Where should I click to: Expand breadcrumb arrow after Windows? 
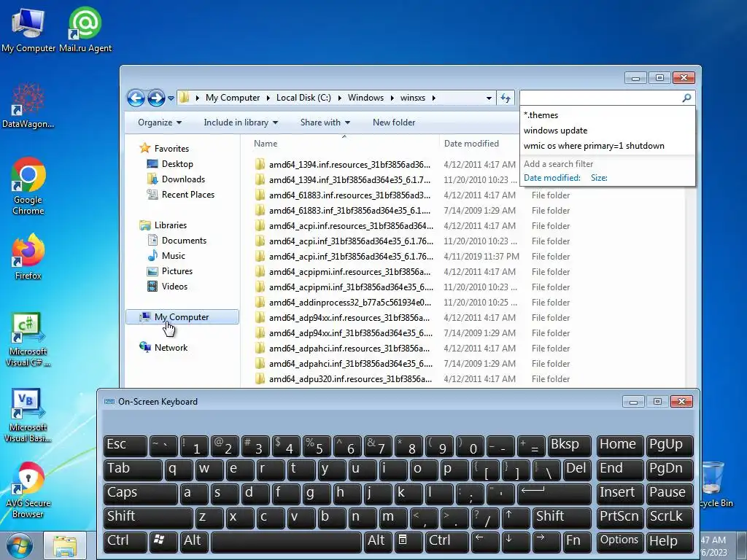[x=392, y=98]
